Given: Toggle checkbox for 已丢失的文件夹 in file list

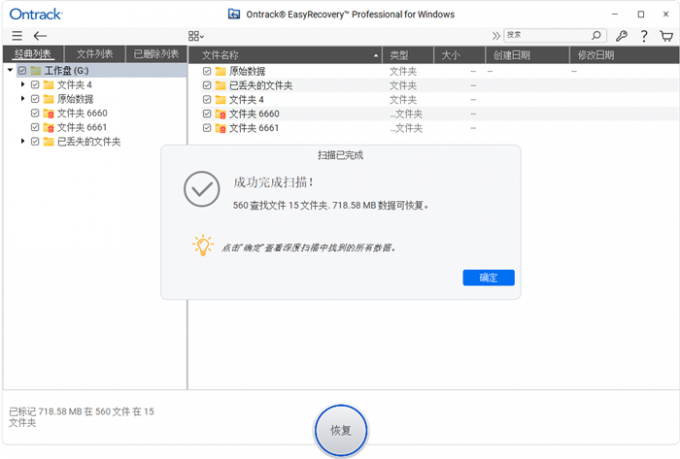Looking at the screenshot, I should click(x=207, y=85).
